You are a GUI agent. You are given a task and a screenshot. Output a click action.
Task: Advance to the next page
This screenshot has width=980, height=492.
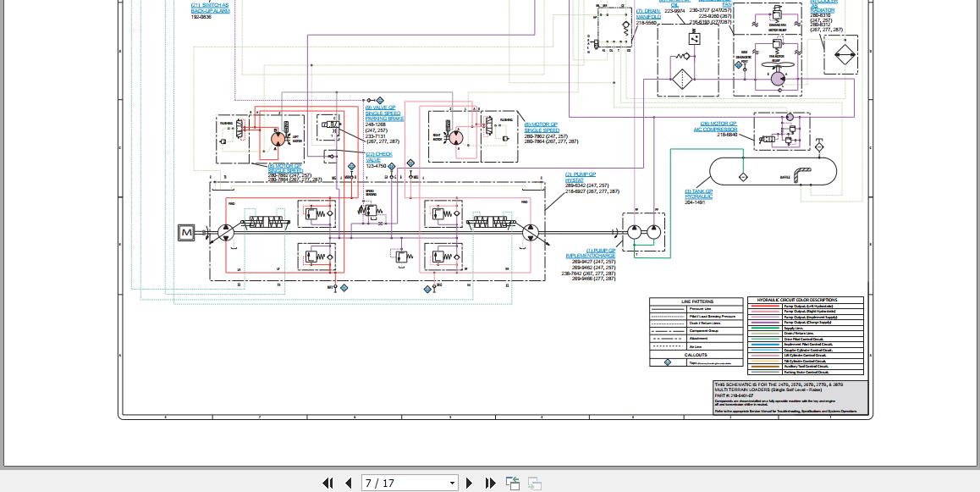click(x=470, y=483)
